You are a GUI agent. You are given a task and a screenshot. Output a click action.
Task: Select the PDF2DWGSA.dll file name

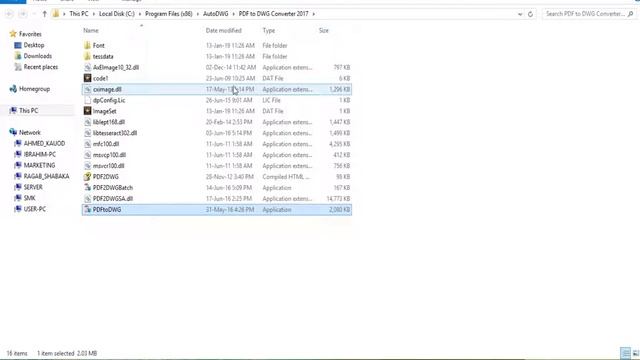point(113,198)
